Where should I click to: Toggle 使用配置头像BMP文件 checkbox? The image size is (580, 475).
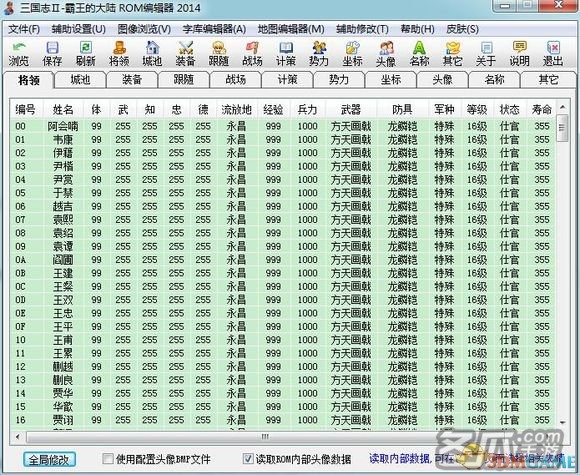pos(108,459)
